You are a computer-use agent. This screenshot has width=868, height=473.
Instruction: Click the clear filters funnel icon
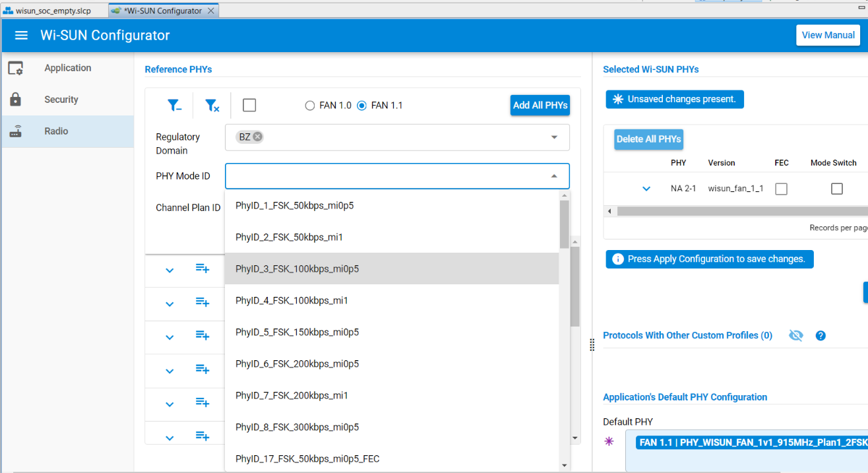coord(212,106)
